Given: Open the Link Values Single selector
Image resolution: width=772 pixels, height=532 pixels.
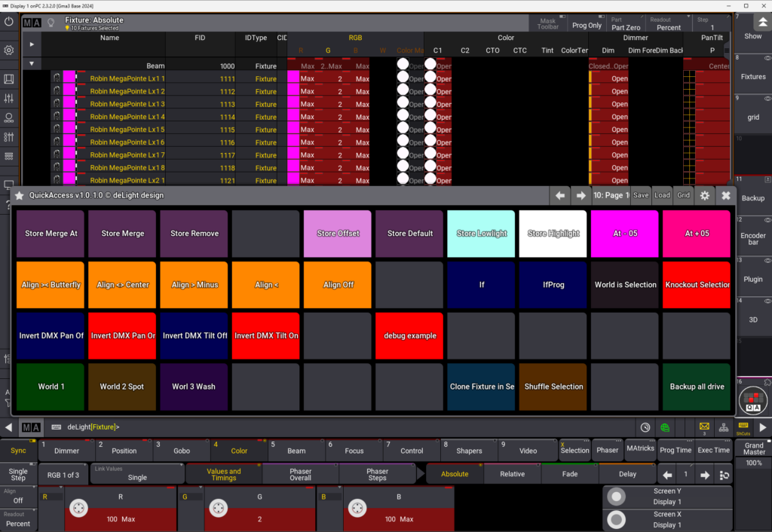Looking at the screenshot, I should (x=137, y=474).
